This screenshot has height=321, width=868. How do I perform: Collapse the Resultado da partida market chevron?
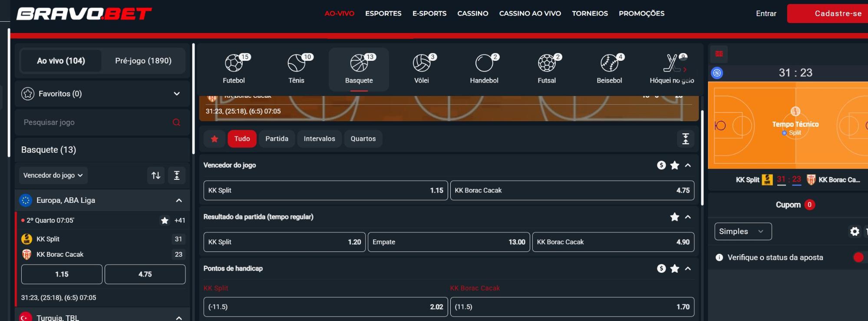click(x=688, y=217)
